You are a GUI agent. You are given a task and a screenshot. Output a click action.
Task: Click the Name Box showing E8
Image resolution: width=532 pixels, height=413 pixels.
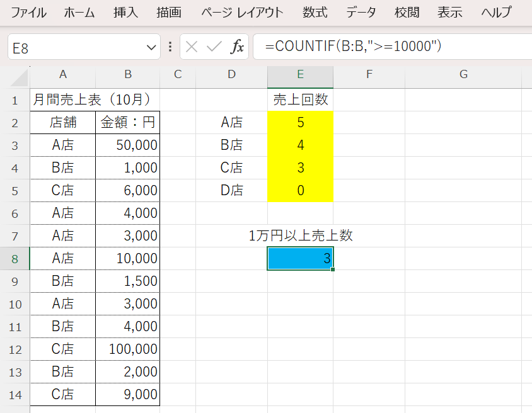pos(76,47)
